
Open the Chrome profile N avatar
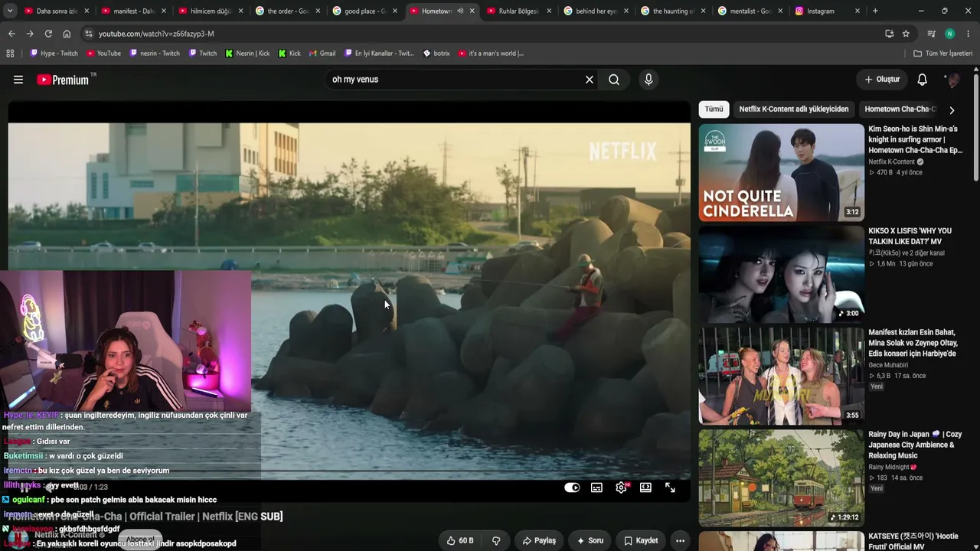pos(950,34)
